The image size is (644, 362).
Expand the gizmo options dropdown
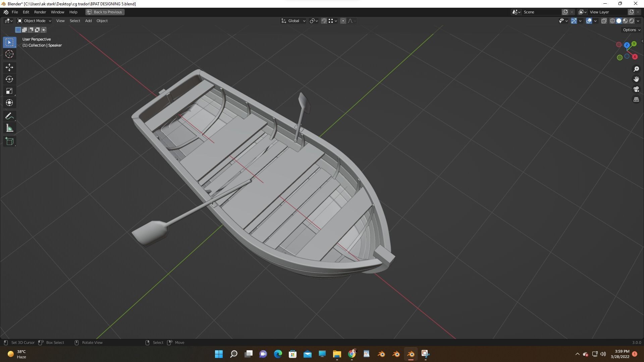point(580,21)
